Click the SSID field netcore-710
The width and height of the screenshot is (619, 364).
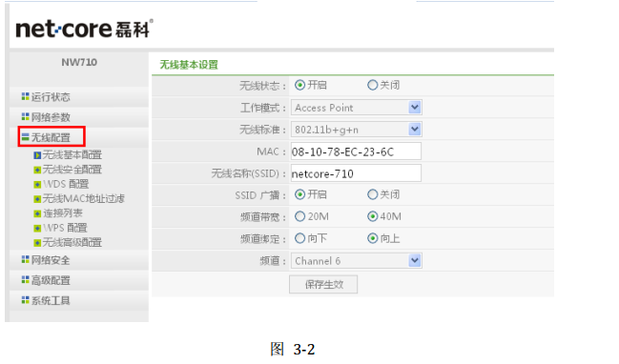point(356,173)
